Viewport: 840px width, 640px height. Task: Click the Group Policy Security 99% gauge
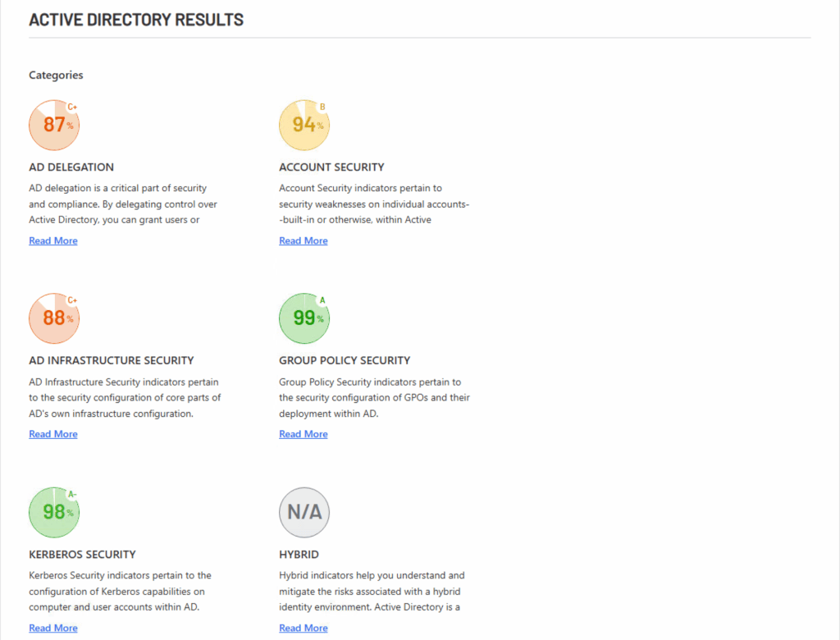pos(304,318)
